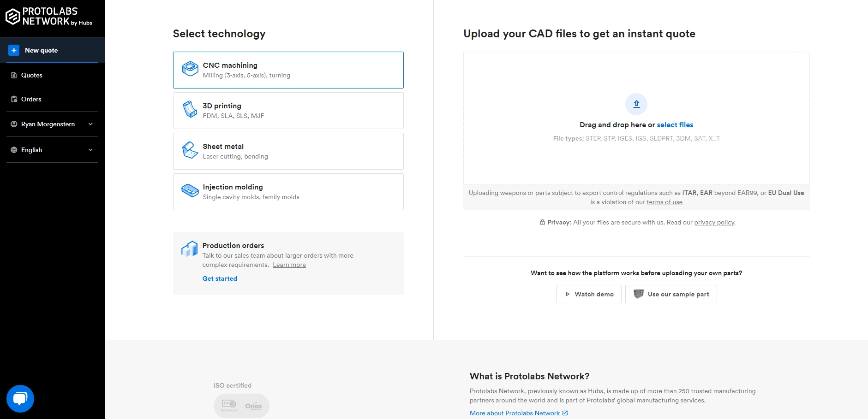This screenshot has height=419, width=868.
Task: Click the 3D printing icon
Action: click(190, 109)
